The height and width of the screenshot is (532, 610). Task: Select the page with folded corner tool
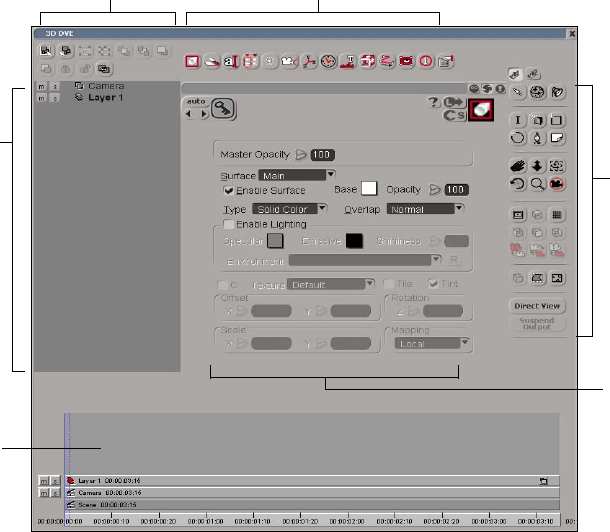coord(557,138)
